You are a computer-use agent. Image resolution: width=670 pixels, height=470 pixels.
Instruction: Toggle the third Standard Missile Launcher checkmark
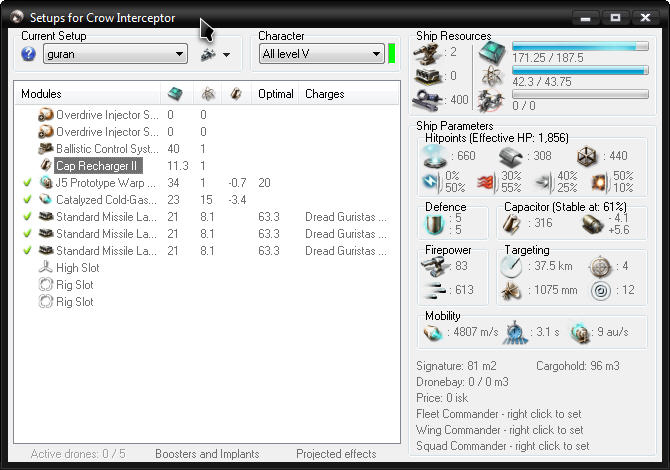click(x=27, y=250)
